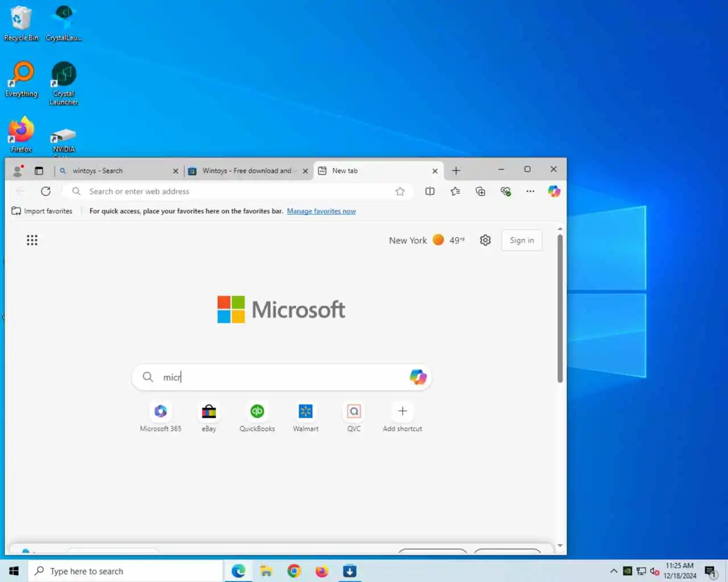Open page settings gear icon
The width and height of the screenshot is (728, 582).
click(x=485, y=240)
